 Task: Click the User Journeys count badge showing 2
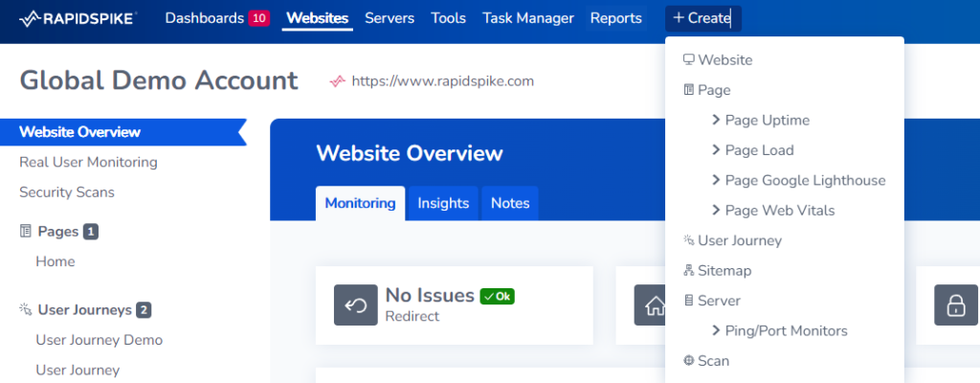[x=144, y=310]
